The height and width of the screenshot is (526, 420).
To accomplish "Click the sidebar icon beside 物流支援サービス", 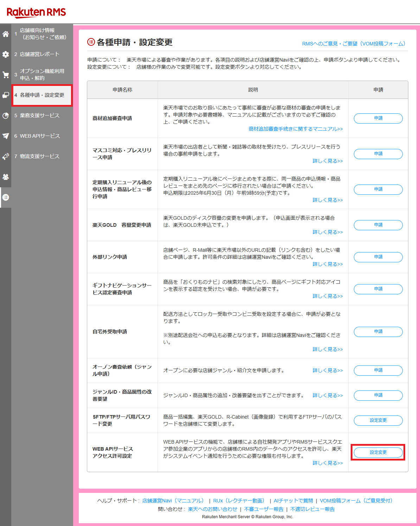I will click(x=6, y=156).
